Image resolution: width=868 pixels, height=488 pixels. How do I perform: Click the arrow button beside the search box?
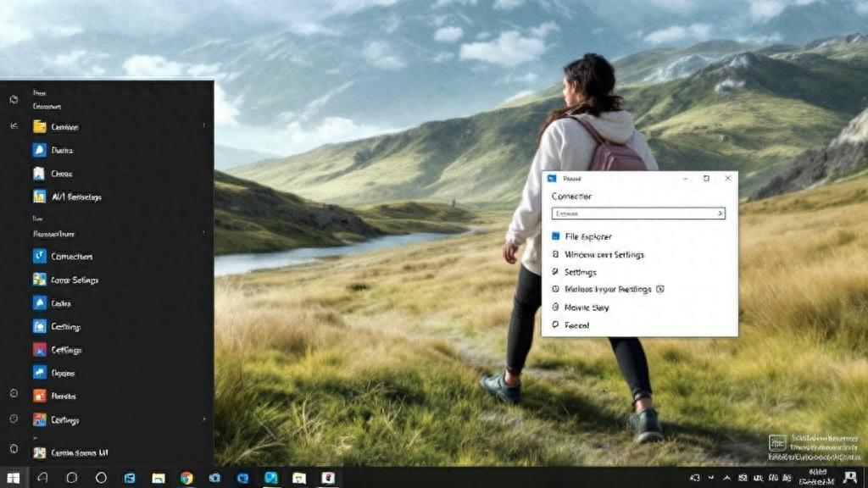(x=720, y=213)
